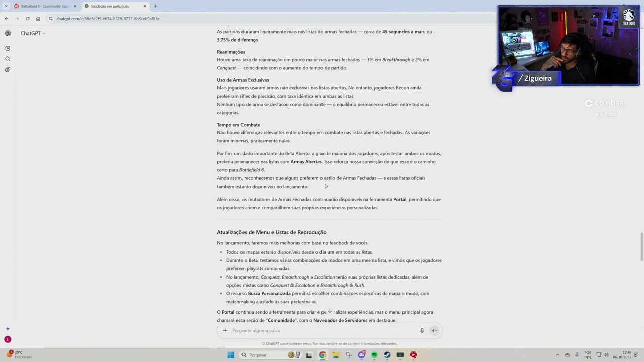
Task: Reload the page in browser toolbar
Action: click(x=27, y=19)
